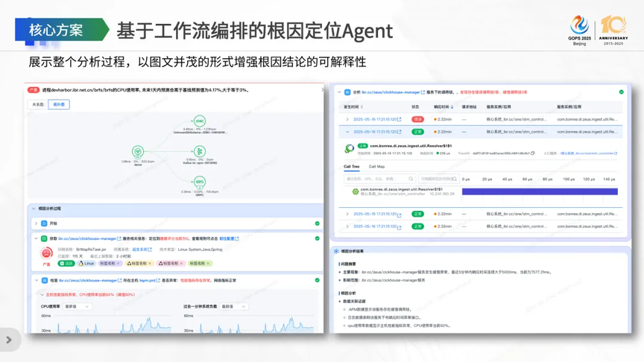Copy the TraceID with the copy icon
Screen dimensions: 644x362
tap(533, 153)
